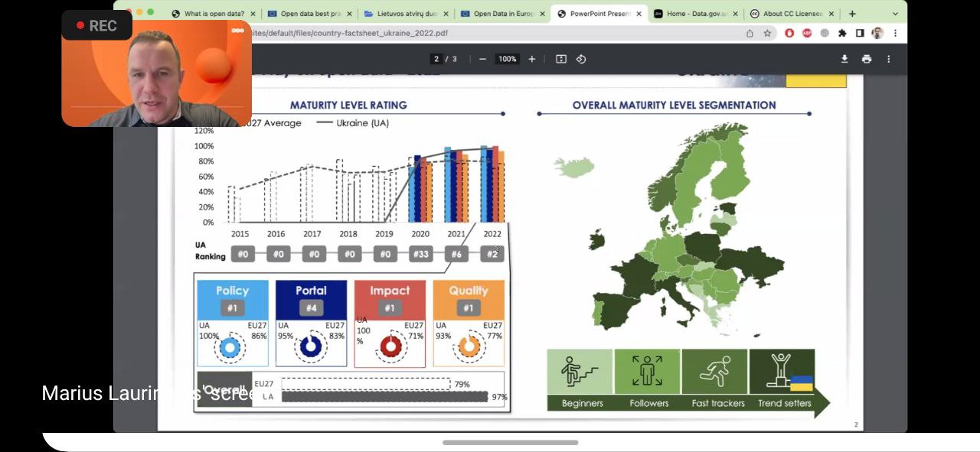Open the extensions puzzle piece menu
Viewport: 980px width, 452px height.
(x=842, y=33)
